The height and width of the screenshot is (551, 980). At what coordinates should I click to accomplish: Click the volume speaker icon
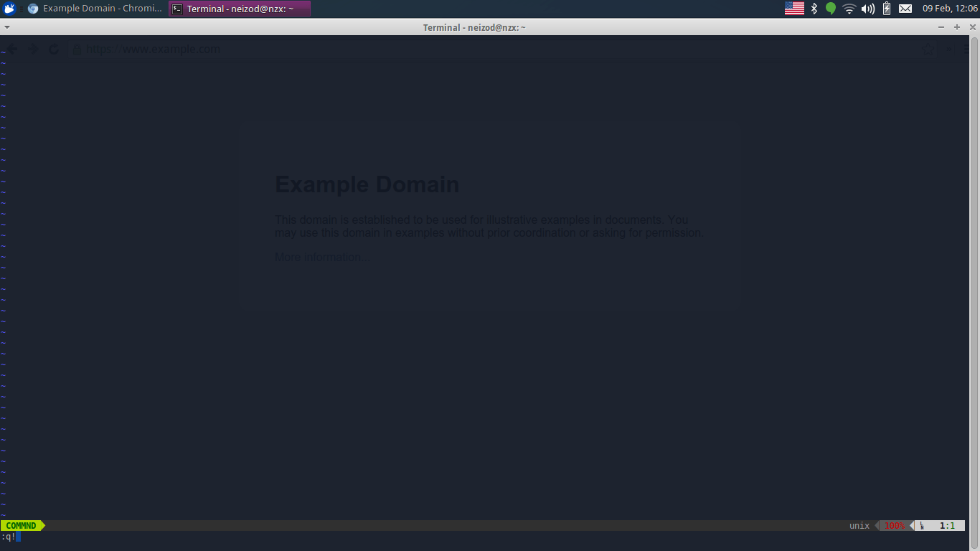[x=868, y=9]
